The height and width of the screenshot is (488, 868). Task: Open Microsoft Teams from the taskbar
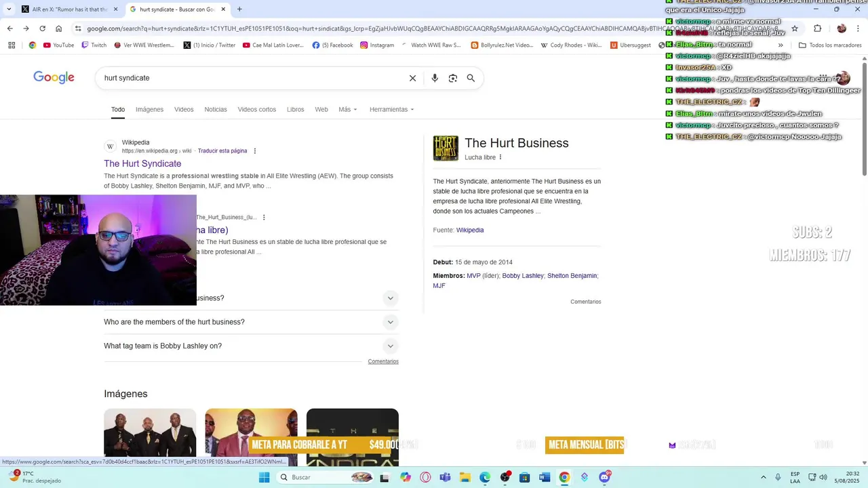point(445,477)
